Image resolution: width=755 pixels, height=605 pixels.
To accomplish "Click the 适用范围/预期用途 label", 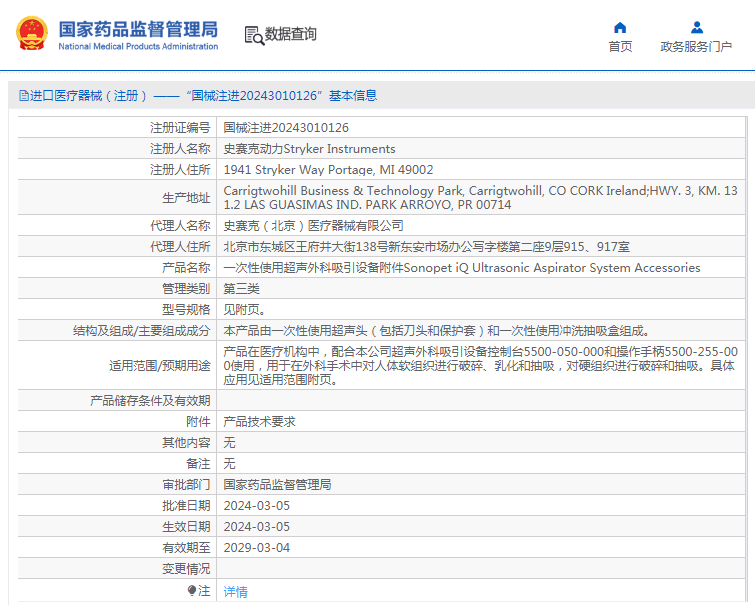I will pyautogui.click(x=160, y=366).
